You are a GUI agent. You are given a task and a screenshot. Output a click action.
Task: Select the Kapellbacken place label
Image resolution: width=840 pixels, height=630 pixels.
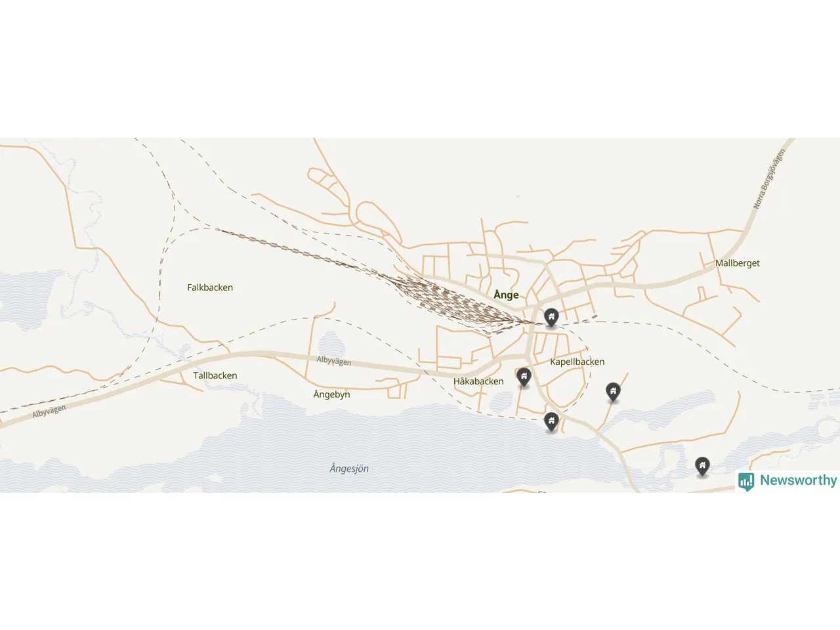point(577,362)
